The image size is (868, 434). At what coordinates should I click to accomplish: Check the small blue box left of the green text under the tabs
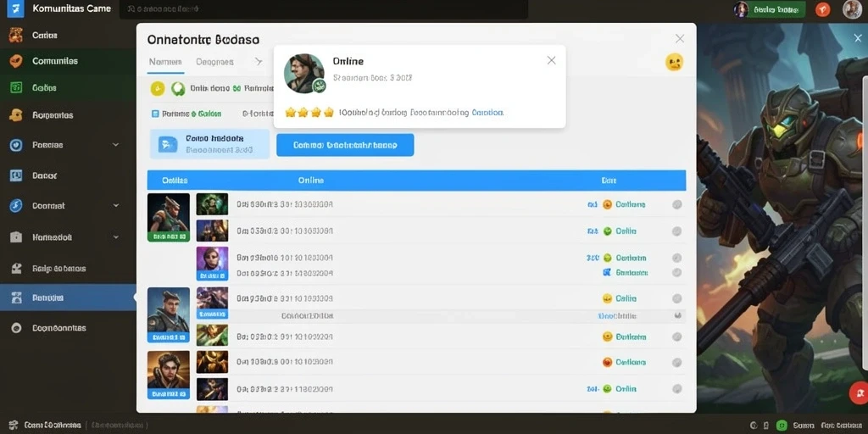tap(155, 114)
